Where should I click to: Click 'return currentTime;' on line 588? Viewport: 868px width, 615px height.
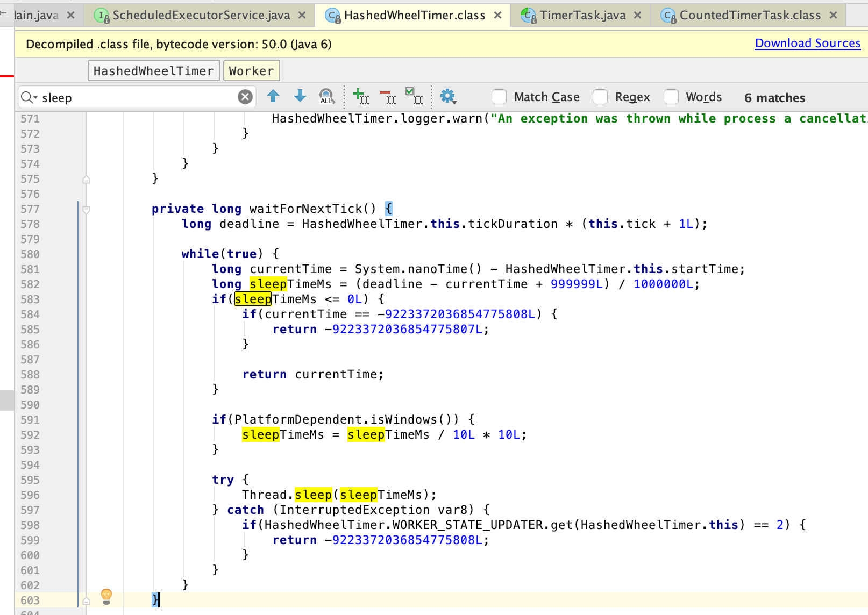313,375
